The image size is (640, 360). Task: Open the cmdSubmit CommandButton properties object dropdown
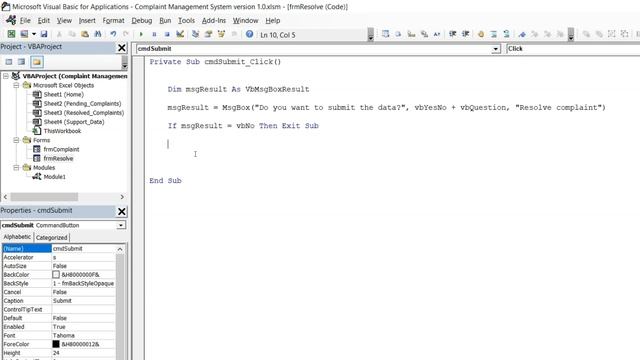121,225
